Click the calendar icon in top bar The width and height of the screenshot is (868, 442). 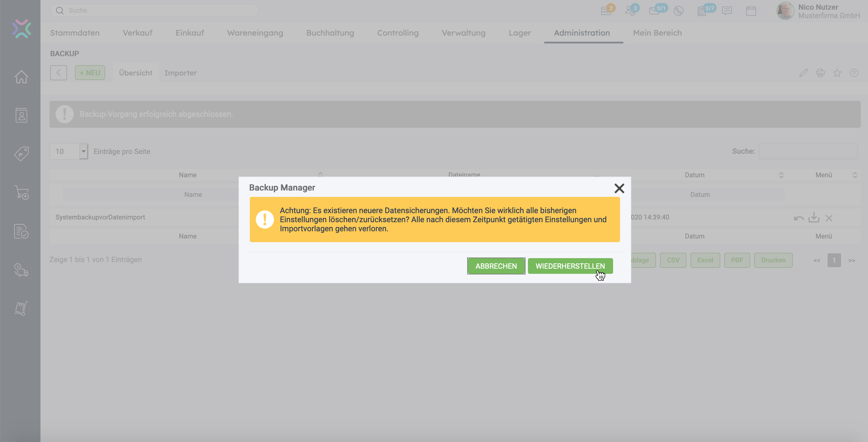pos(751,11)
